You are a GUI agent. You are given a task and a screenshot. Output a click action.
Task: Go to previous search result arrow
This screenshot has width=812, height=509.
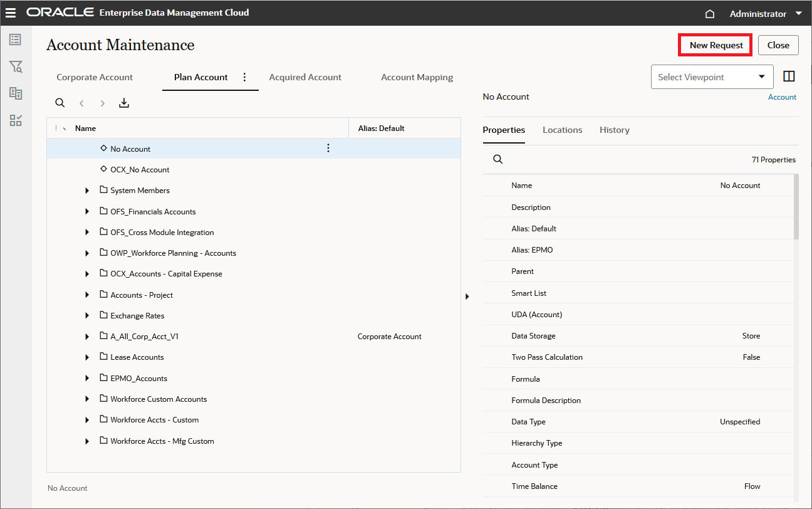[81, 103]
